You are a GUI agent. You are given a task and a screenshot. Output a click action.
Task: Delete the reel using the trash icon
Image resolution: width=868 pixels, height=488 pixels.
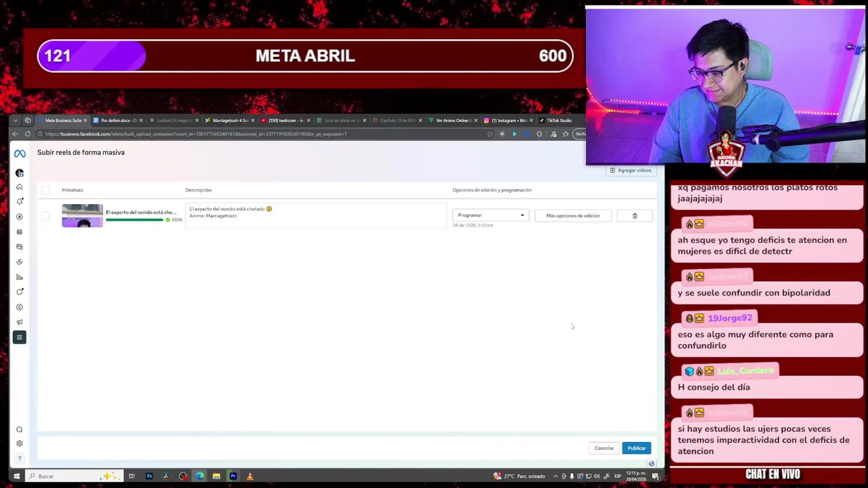[635, 216]
